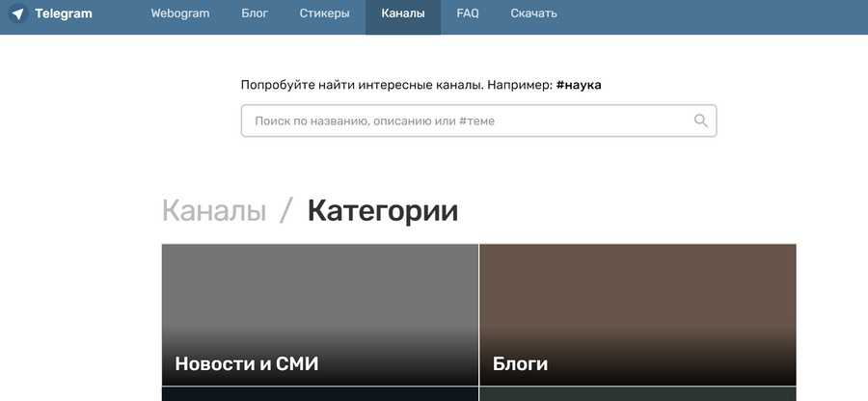Open the Блоги category tile

point(637,314)
